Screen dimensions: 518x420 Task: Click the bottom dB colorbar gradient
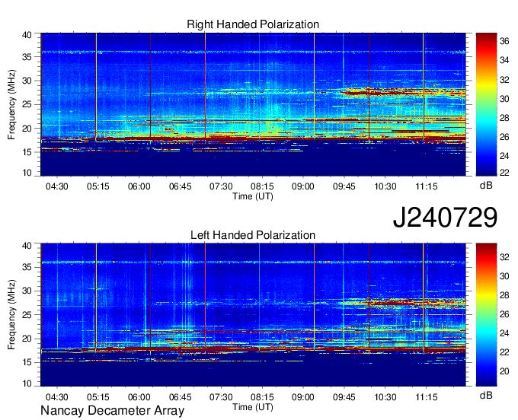pos(486,314)
